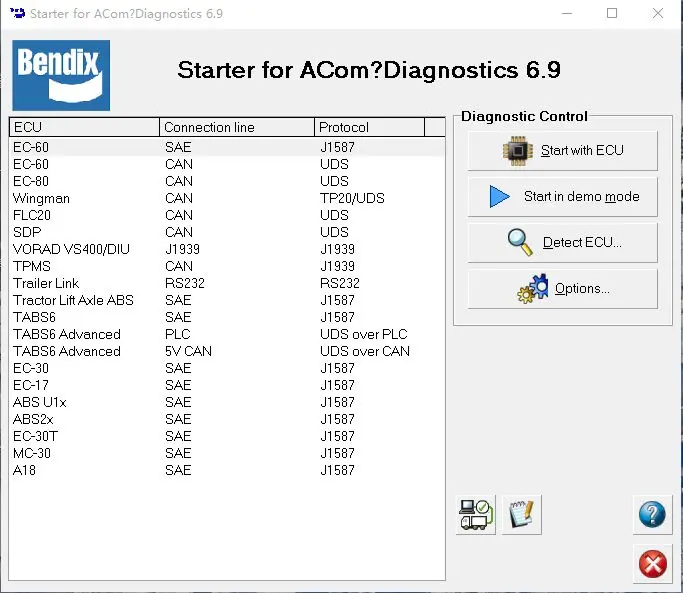
Task: Click the RS232 connection line cell
Action: click(185, 283)
